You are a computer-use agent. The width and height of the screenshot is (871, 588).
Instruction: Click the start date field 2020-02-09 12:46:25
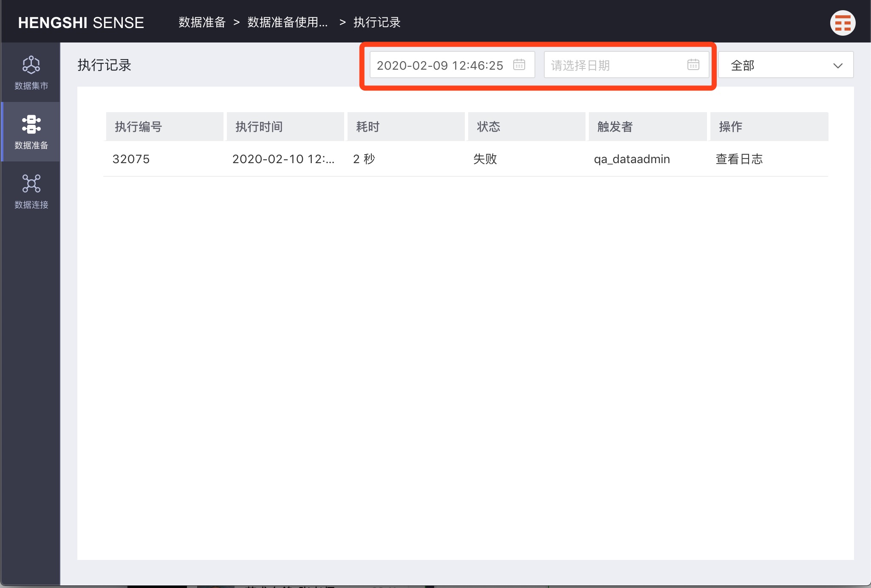click(x=452, y=65)
